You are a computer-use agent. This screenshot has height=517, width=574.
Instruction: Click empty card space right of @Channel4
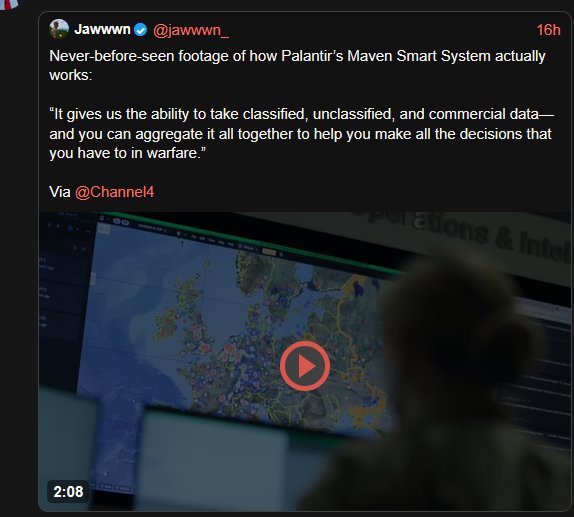pos(359,192)
